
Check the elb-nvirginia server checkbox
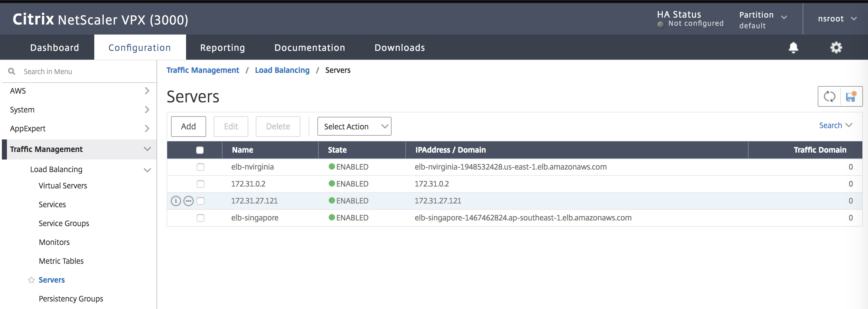point(201,167)
